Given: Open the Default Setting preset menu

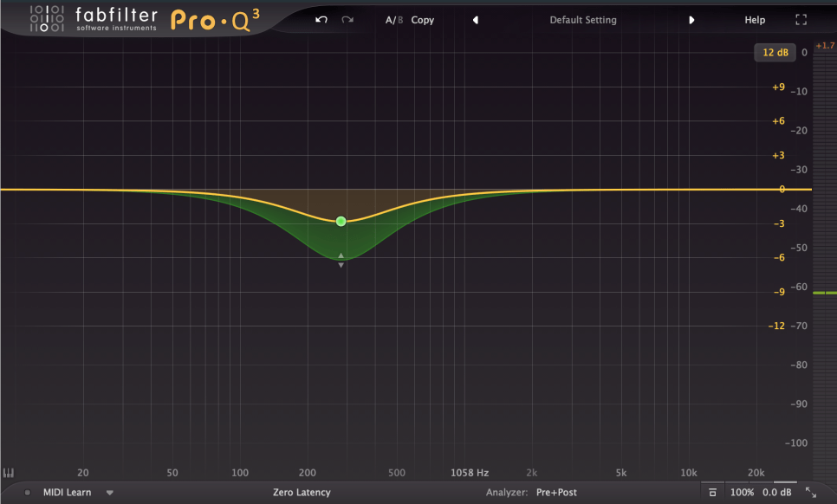Looking at the screenshot, I should pyautogui.click(x=583, y=20).
